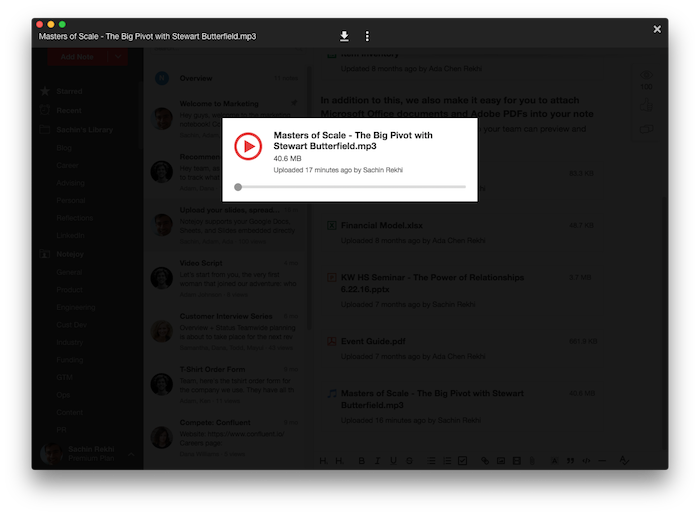This screenshot has width=700, height=515.
Task: Open the Advising notebook
Action: (71, 183)
